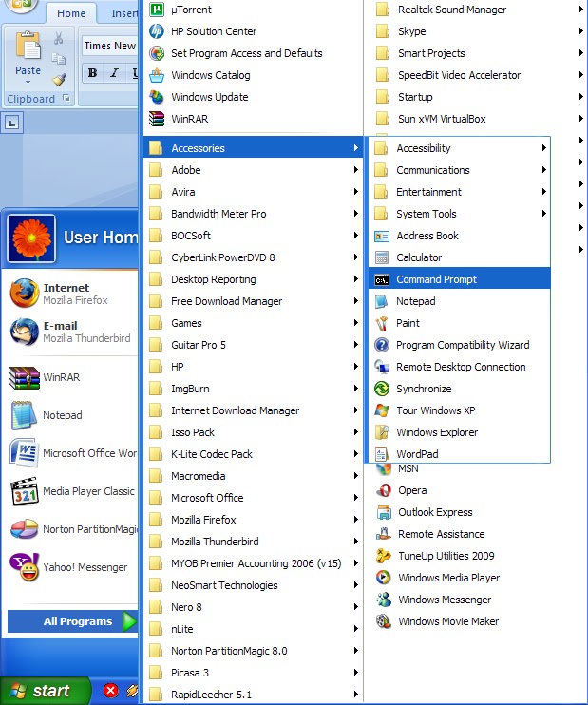
Task: Expand the Adobe program folder
Action: [x=253, y=170]
